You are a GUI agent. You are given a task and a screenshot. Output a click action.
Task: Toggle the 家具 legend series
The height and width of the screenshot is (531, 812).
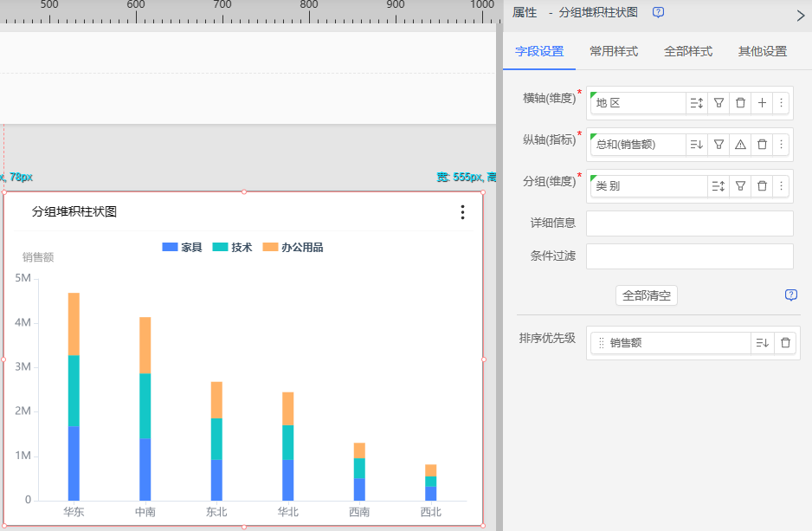tap(183, 248)
